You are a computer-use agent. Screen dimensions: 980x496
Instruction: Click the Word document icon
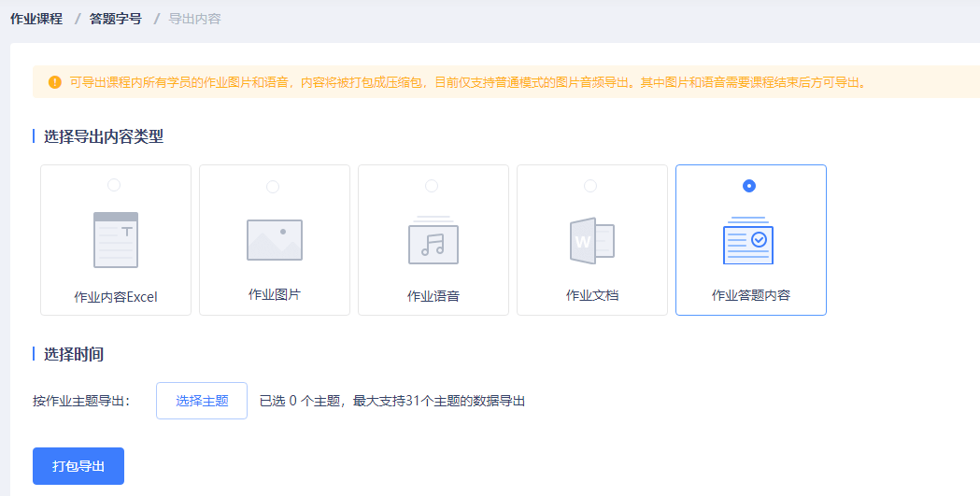point(592,240)
